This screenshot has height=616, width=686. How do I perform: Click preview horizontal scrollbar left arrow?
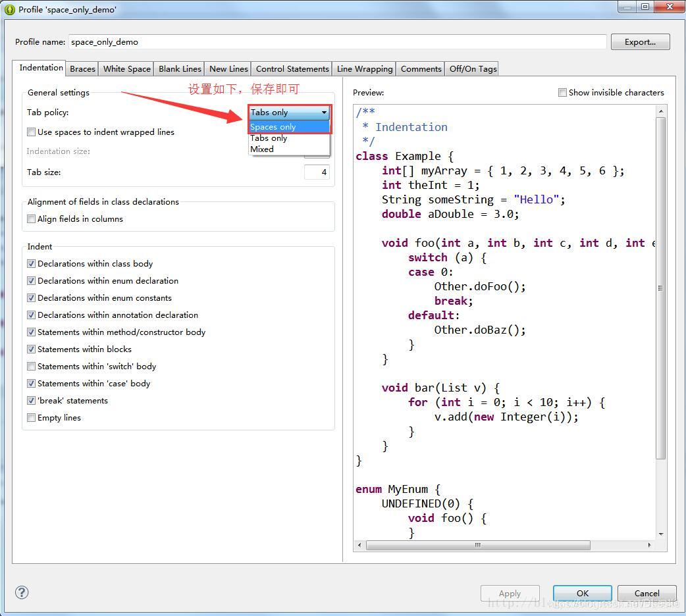tap(359, 545)
